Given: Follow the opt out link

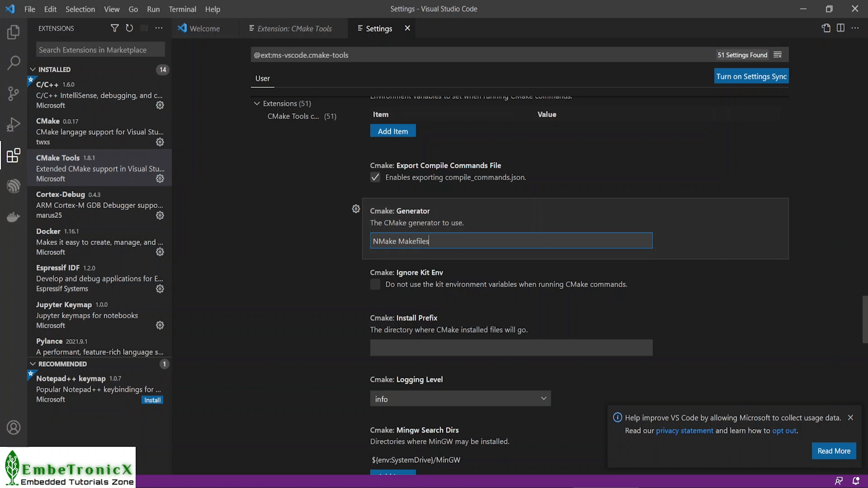Looking at the screenshot, I should tap(784, 431).
